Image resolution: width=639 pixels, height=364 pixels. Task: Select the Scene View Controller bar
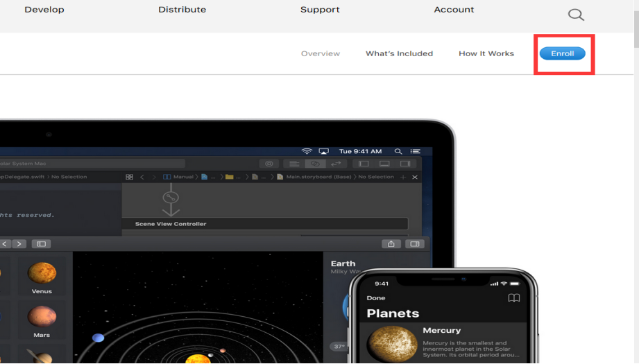click(x=265, y=223)
